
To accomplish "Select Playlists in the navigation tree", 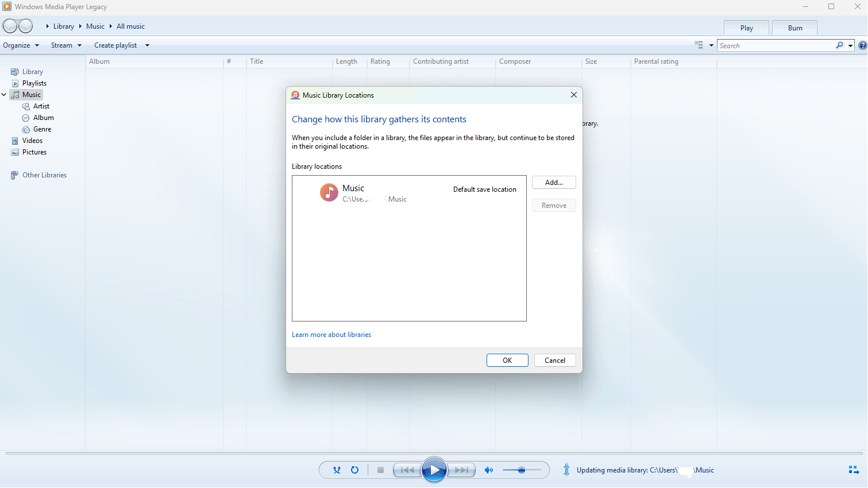I will click(x=34, y=83).
